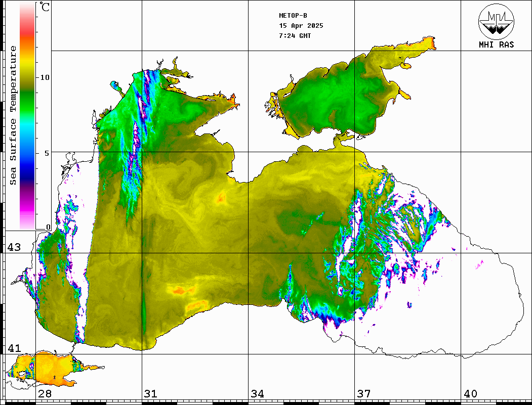Click the MHI RAS text below the logo

click(x=496, y=44)
